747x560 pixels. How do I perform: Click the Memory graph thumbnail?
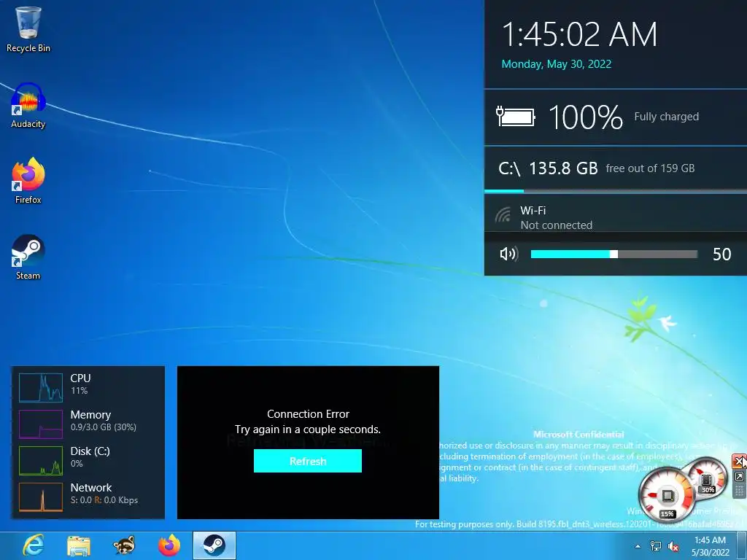click(x=41, y=424)
